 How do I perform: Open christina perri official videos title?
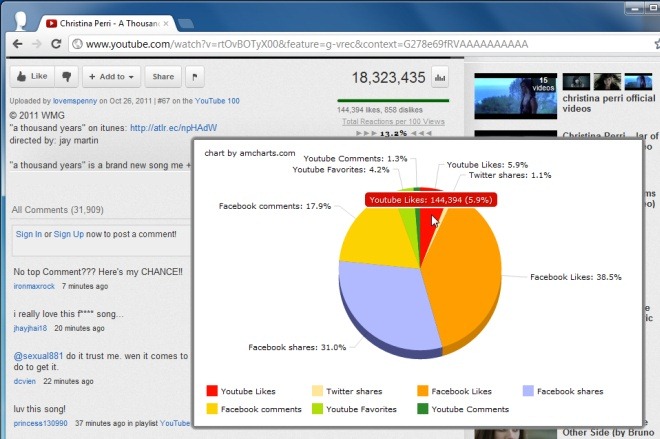point(609,104)
